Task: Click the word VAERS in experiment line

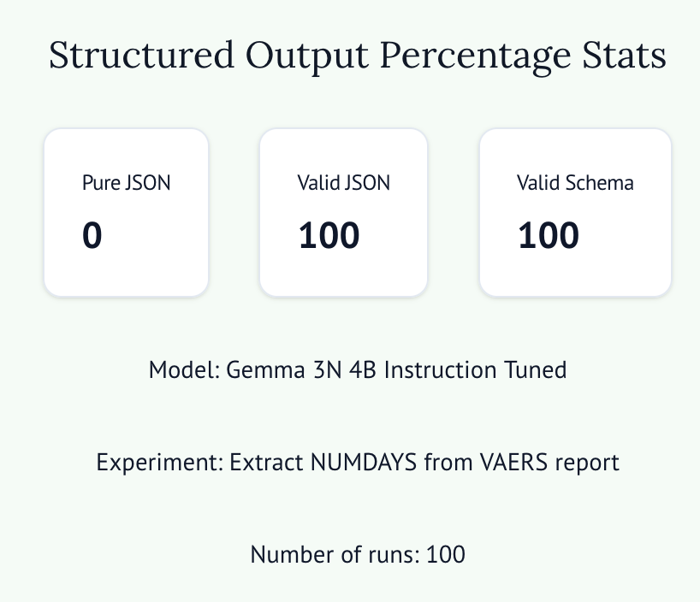Action: pyautogui.click(x=513, y=462)
